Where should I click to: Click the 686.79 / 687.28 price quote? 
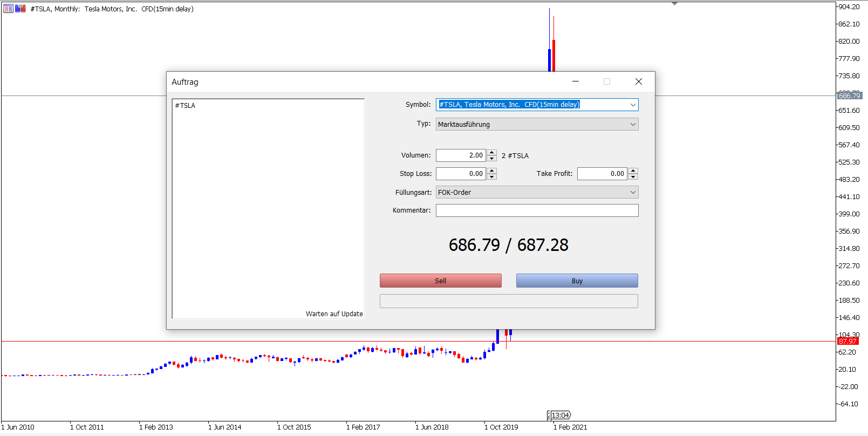tap(509, 245)
